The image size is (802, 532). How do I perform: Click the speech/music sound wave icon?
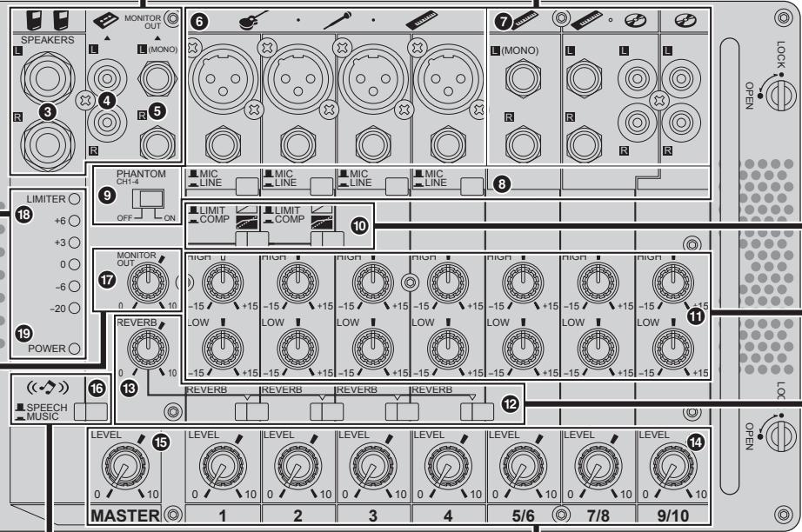pyautogui.click(x=48, y=388)
